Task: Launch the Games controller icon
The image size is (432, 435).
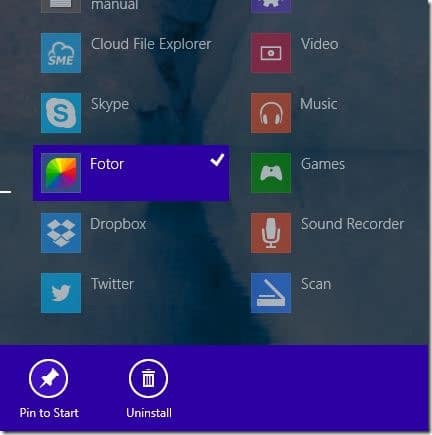Action: (271, 173)
